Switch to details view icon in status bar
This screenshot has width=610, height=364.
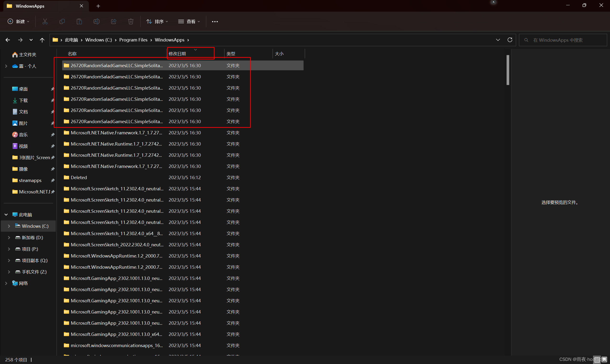(x=597, y=359)
